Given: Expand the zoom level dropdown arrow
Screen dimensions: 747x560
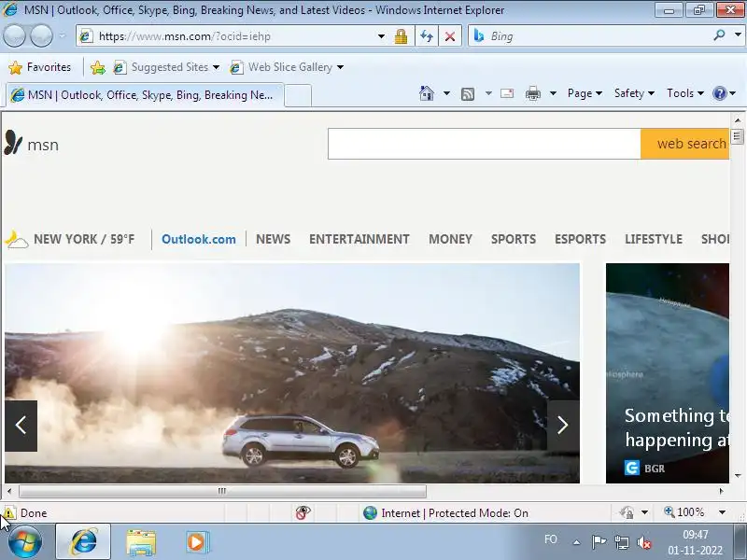Looking at the screenshot, I should point(722,512).
